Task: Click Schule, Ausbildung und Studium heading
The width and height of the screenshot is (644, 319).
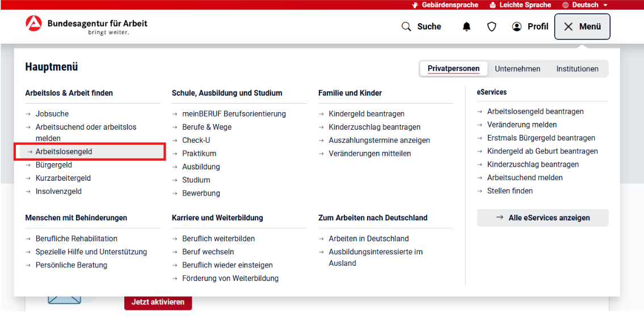Action: pos(227,93)
